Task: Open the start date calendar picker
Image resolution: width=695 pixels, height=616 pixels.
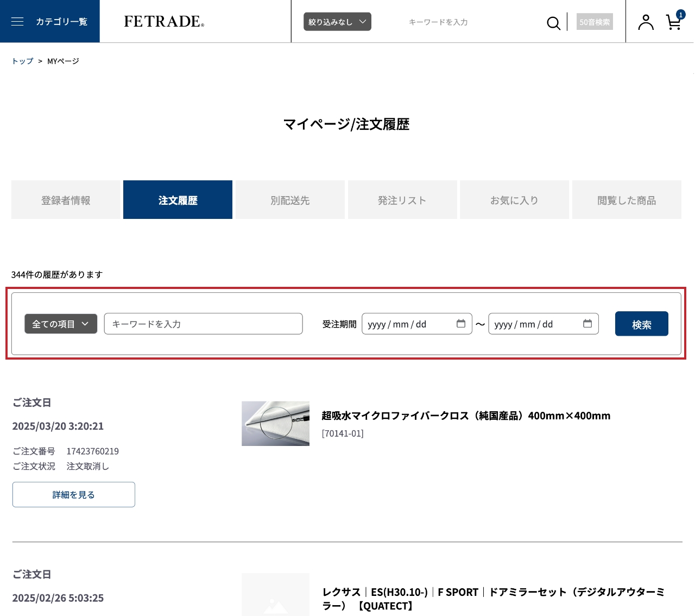Action: pos(461,323)
